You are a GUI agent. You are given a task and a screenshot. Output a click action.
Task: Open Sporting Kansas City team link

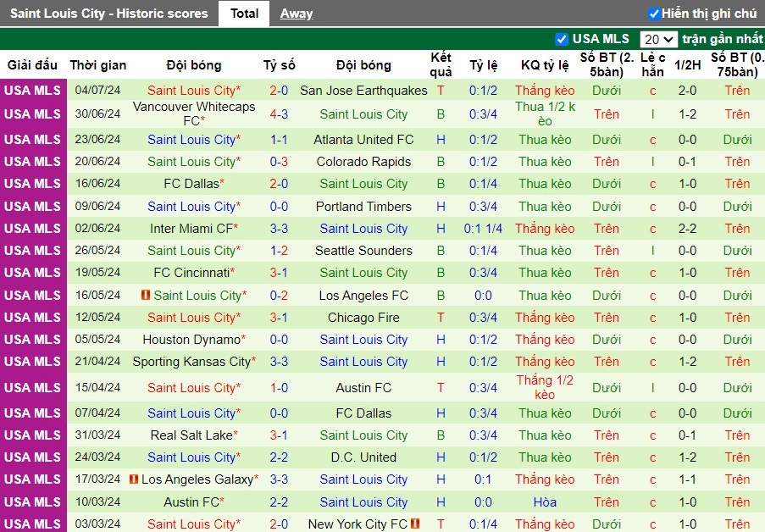tap(191, 362)
